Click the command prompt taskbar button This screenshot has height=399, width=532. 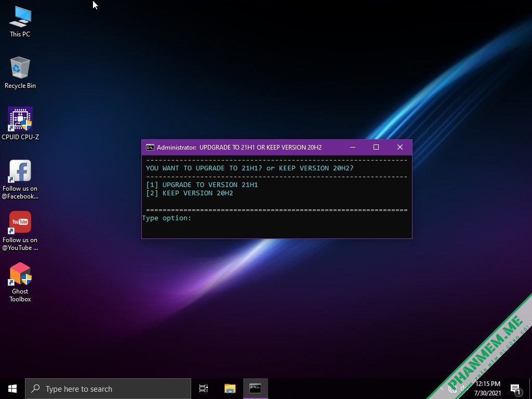coord(256,389)
